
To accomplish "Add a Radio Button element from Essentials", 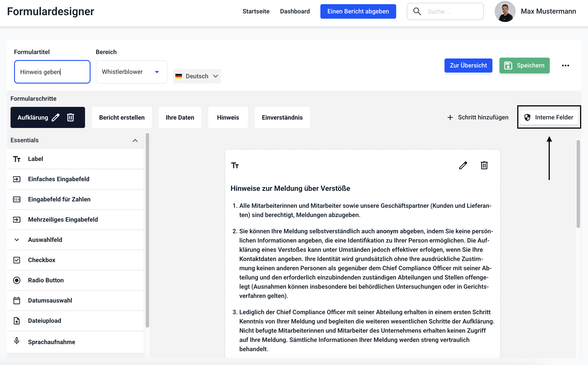I will coord(46,280).
